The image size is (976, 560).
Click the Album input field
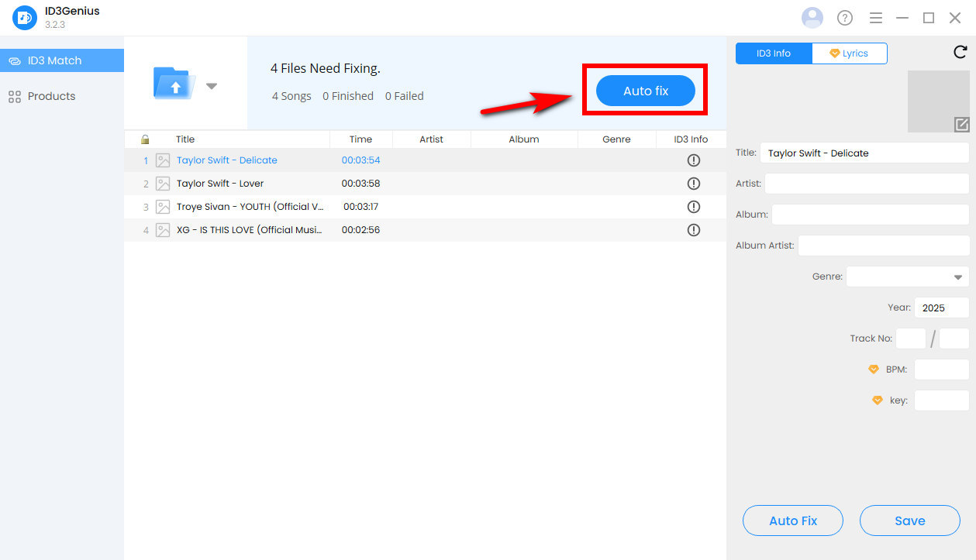[x=870, y=215]
